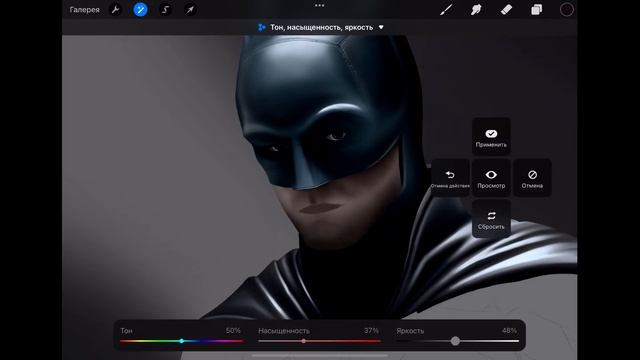Click the Насыщенность label

pos(284,331)
